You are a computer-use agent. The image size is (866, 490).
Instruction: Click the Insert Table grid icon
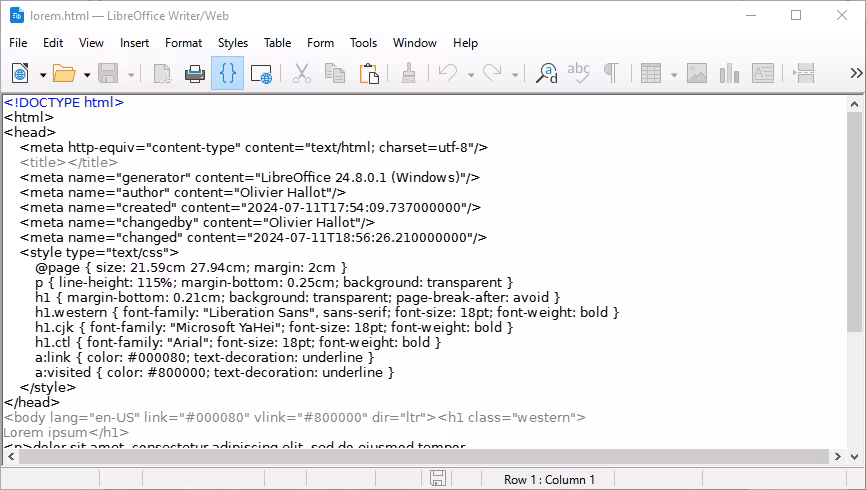[x=651, y=73]
